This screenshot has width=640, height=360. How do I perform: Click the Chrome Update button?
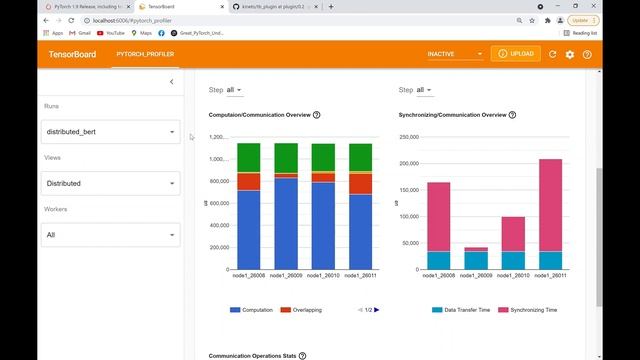(x=583, y=20)
